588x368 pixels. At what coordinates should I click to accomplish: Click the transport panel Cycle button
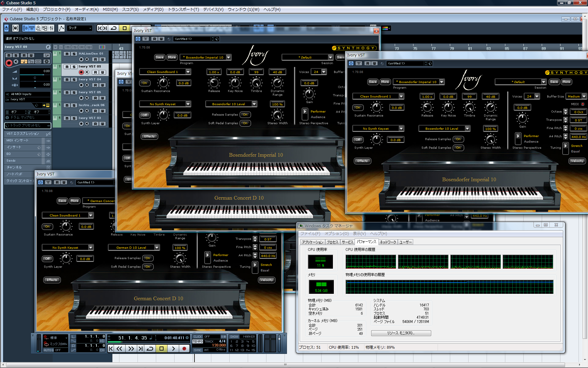coord(150,349)
